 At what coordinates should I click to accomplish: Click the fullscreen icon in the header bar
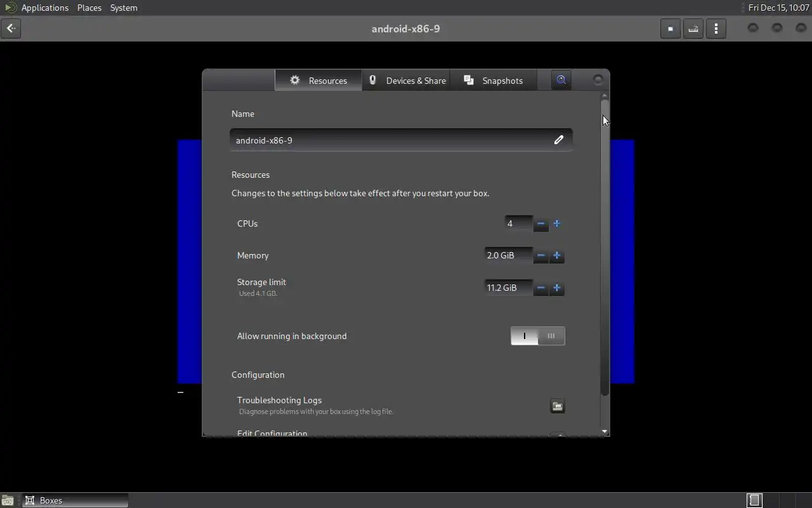(671, 29)
